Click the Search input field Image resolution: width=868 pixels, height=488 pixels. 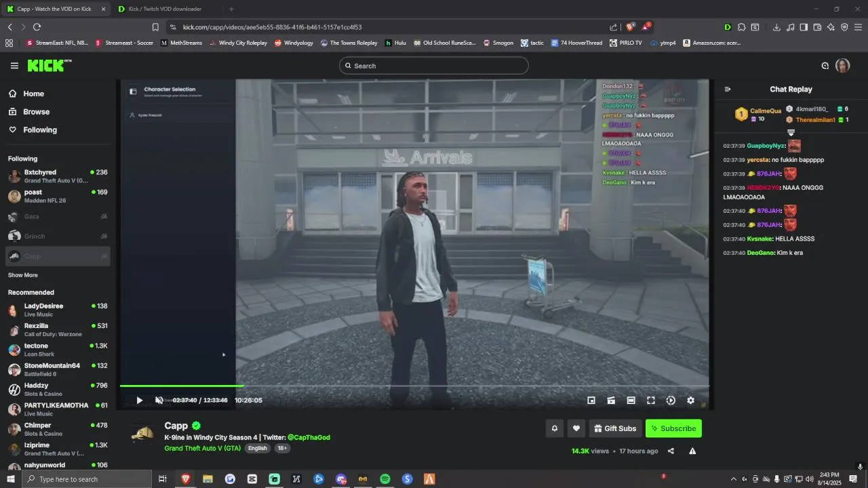coord(434,66)
